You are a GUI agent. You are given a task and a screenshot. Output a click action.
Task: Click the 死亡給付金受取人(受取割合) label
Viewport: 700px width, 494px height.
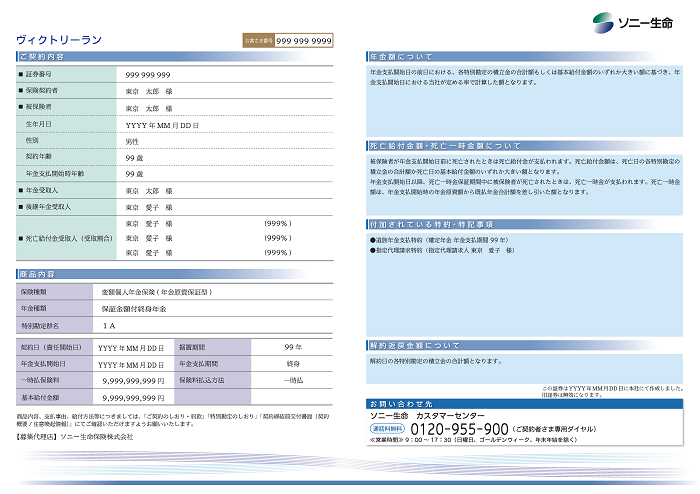69,238
